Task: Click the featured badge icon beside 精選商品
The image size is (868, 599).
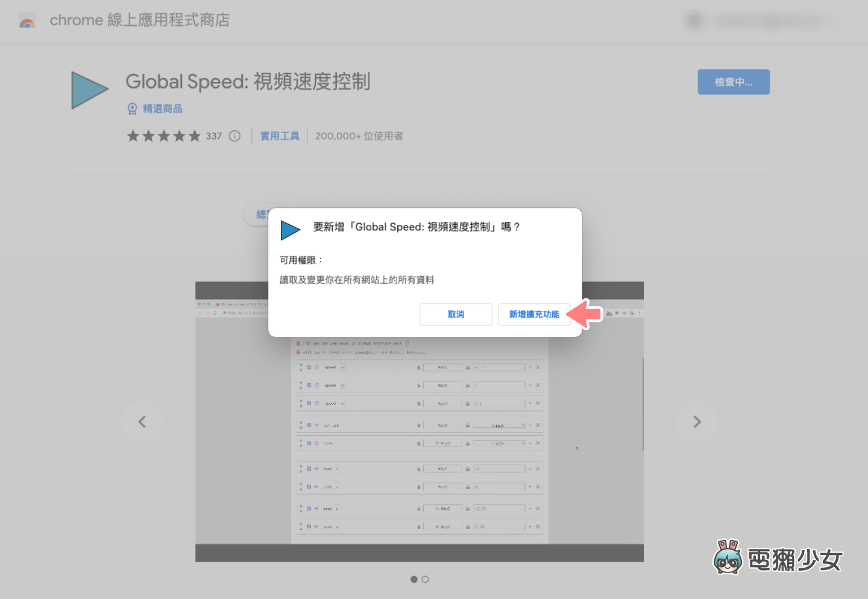Action: click(x=133, y=109)
